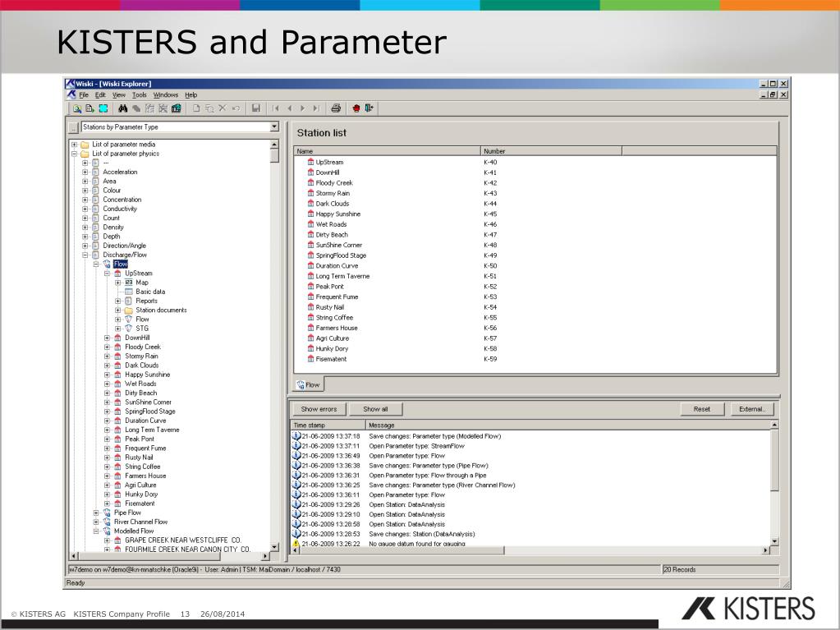Collapse the Discharge/Flow tree node
Image resolution: width=840 pixels, height=630 pixels.
click(85, 255)
